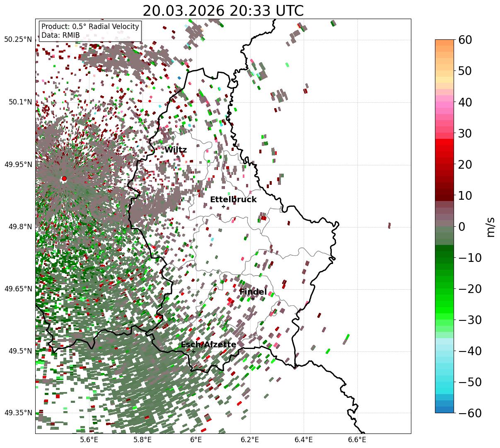Click the 50.25°N latitude tick label
This screenshot has width=500, height=448.
coord(18,40)
